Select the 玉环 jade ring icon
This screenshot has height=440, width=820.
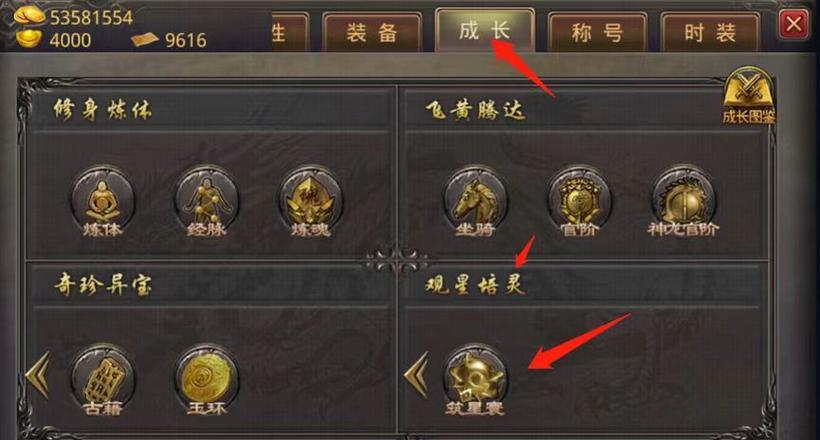click(x=207, y=379)
